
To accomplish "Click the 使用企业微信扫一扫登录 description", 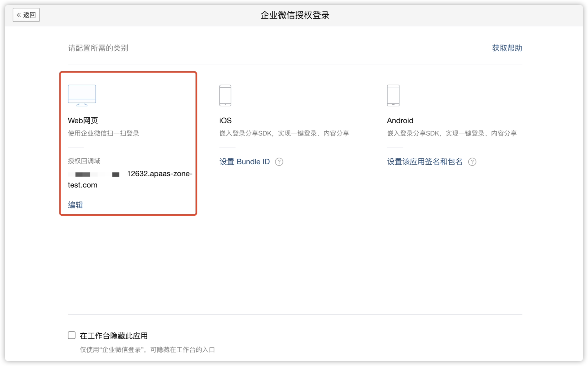I will click(x=103, y=133).
